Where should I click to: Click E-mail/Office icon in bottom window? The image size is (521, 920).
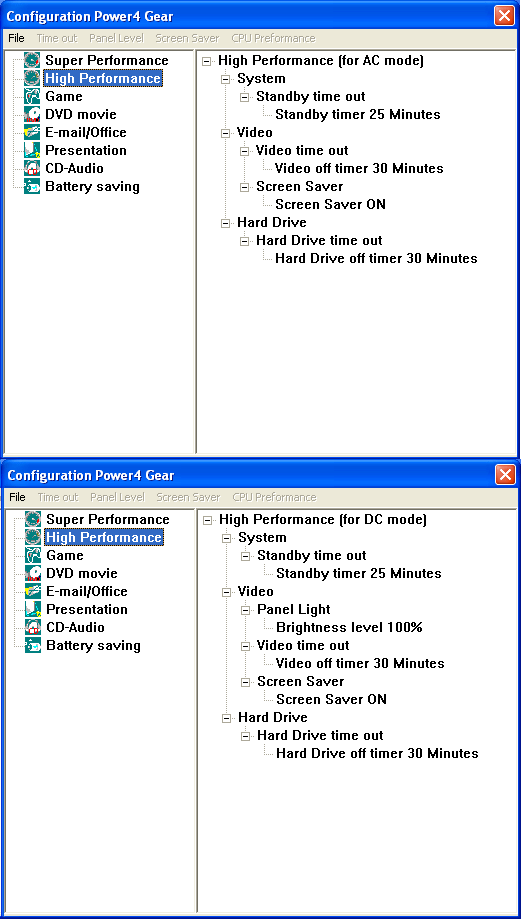point(33,591)
